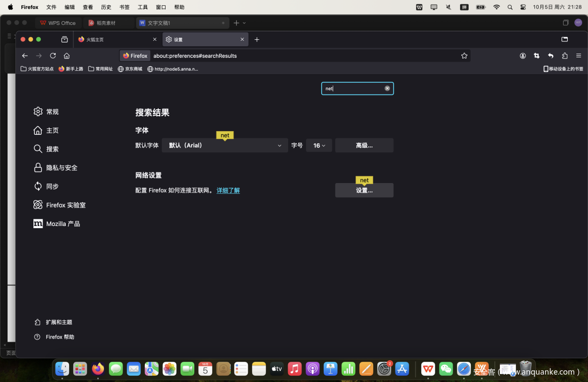Open the WPS tab list chevron

tap(244, 23)
